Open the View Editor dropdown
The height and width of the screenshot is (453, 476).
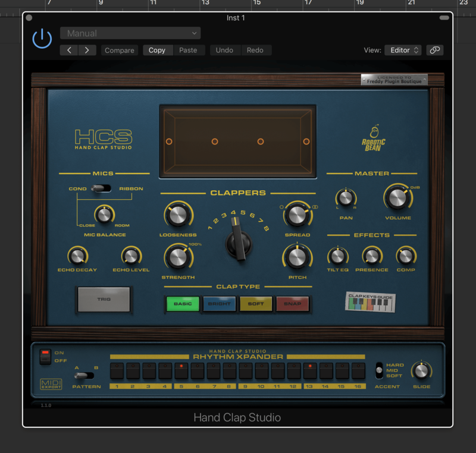click(403, 50)
